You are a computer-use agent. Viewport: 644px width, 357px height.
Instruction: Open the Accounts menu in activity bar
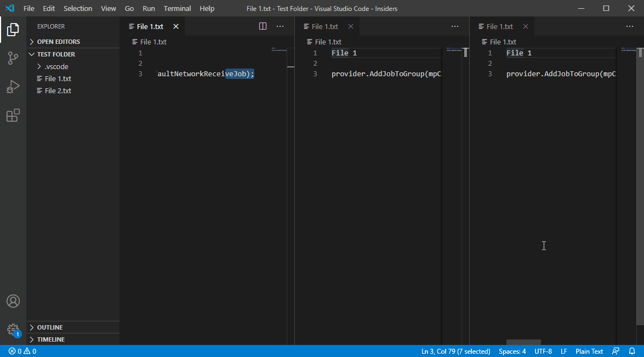[x=13, y=301]
